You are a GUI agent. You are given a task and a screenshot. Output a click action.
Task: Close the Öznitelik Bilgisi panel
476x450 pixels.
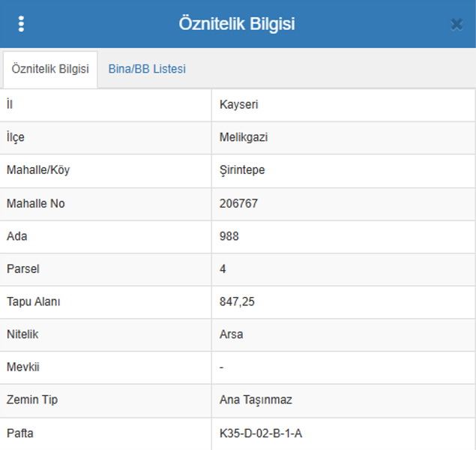click(x=456, y=25)
